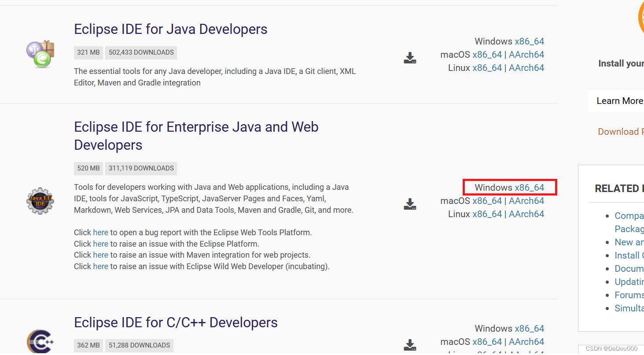Download Enterprise Java Linux x86_64 build
The width and height of the screenshot is (644, 355).
487,214
